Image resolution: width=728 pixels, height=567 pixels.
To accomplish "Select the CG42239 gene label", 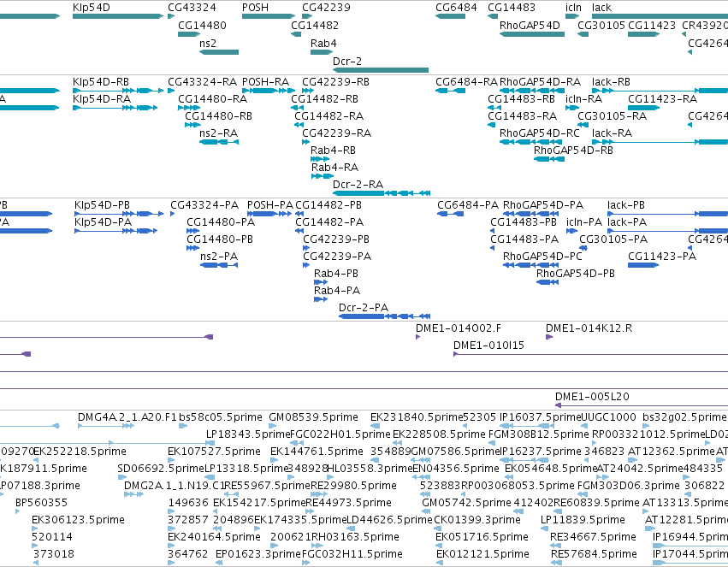I will pyautogui.click(x=327, y=8).
